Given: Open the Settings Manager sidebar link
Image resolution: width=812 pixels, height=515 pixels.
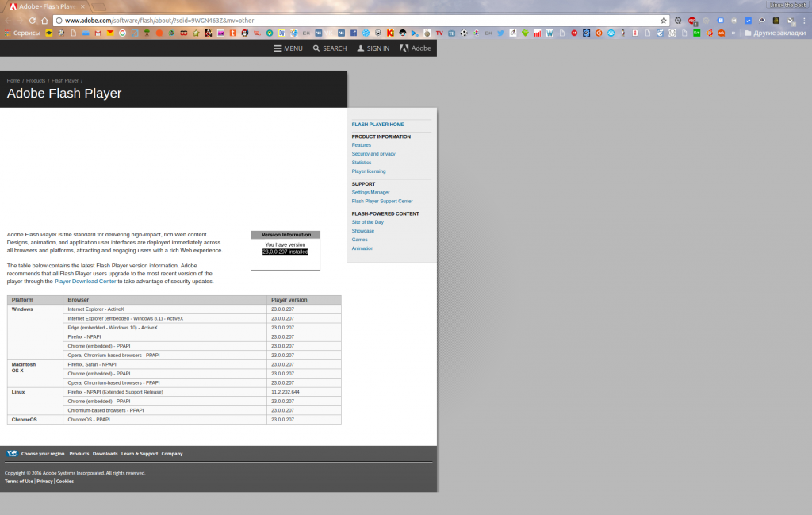Looking at the screenshot, I should [370, 192].
